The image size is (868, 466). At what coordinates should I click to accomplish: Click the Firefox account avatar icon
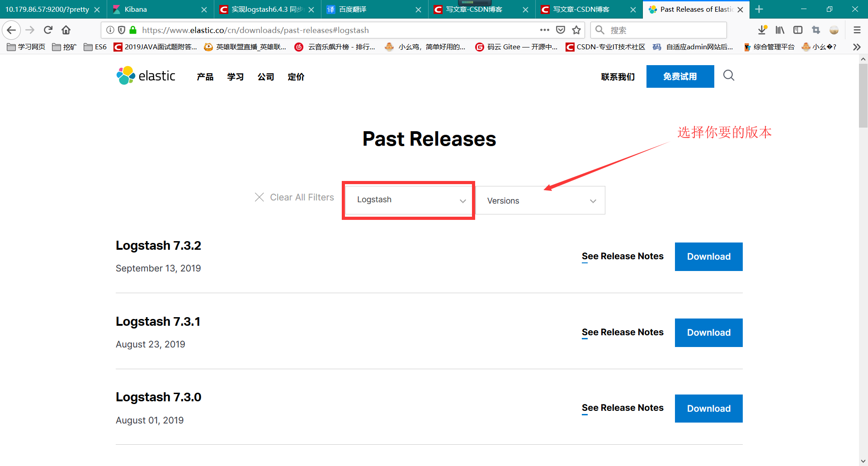834,30
